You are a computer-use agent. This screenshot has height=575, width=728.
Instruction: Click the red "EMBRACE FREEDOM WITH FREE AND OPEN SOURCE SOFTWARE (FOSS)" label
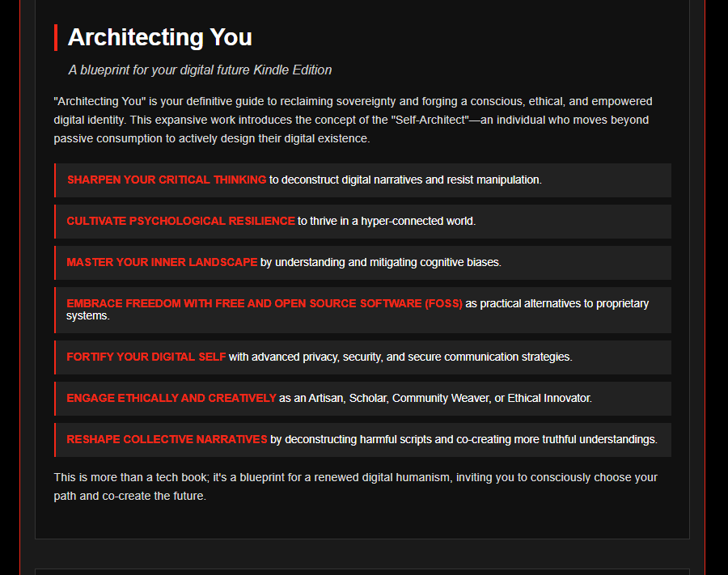pos(265,303)
